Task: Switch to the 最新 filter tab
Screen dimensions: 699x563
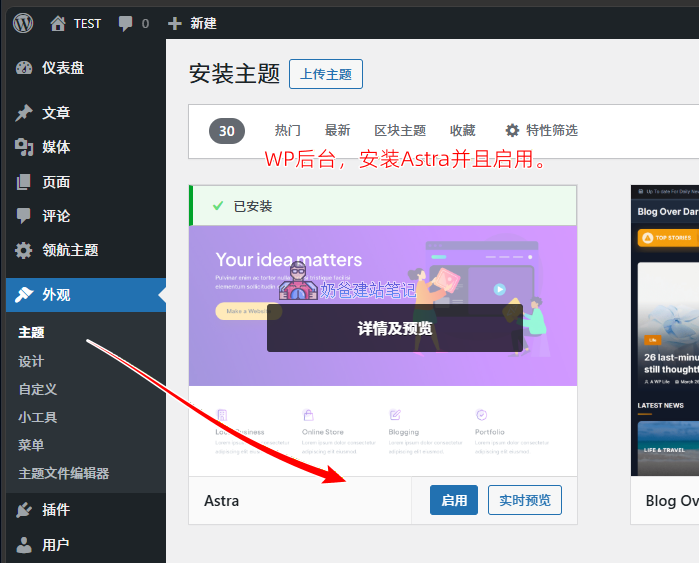Action: (337, 131)
